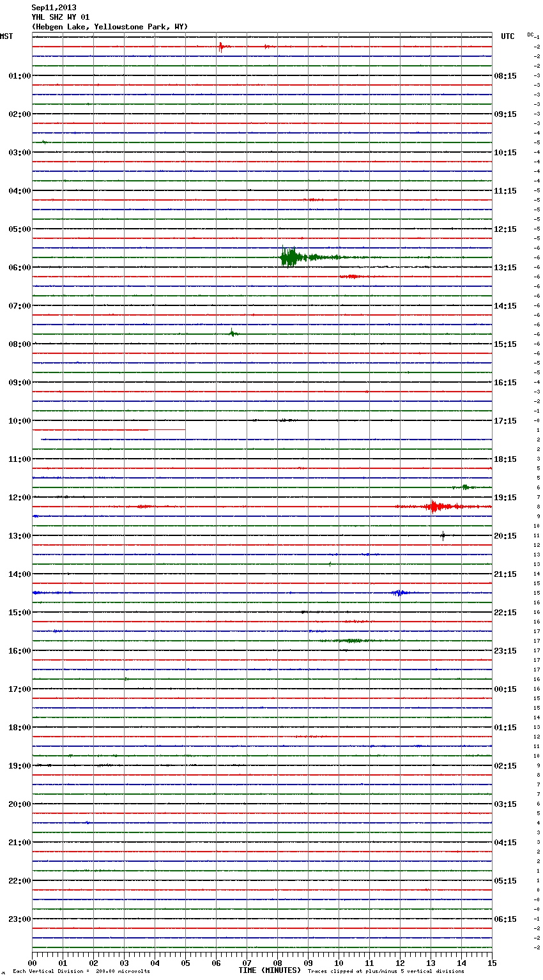Select the 01:00 MST time label
This screenshot has width=543, height=980.
[x=19, y=76]
